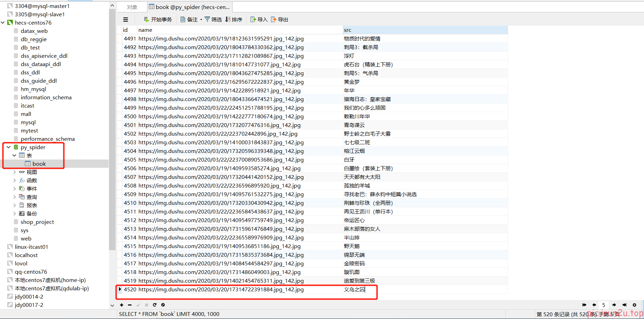Switch to the 对象 tab
The image size is (644, 319).
point(132,7)
